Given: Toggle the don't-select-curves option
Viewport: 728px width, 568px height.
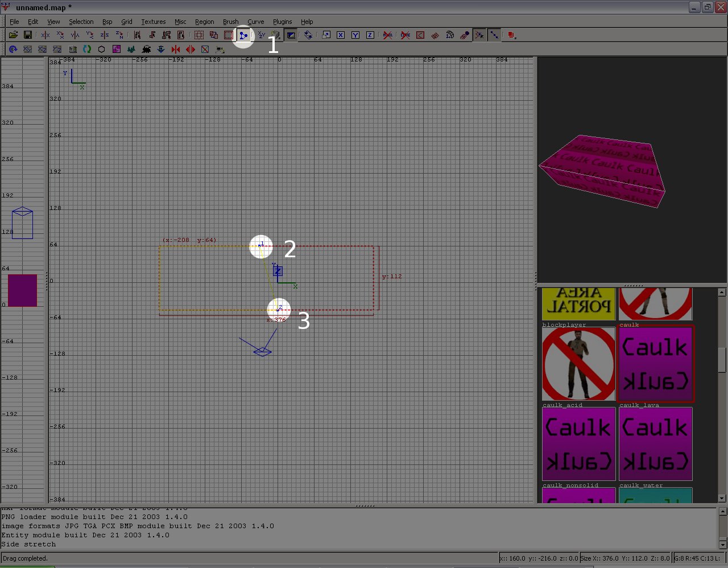Looking at the screenshot, I should 405,35.
